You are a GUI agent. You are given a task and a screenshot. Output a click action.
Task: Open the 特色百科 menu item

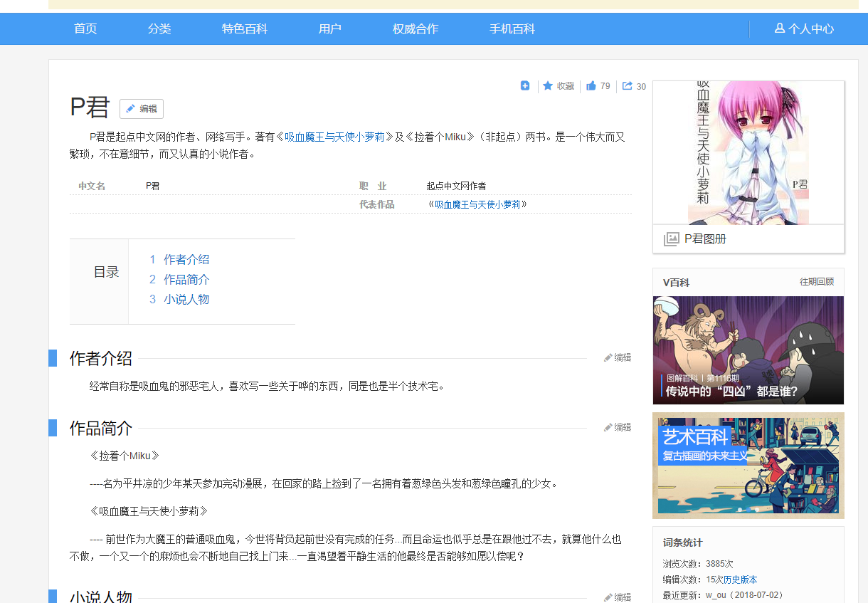click(x=245, y=29)
